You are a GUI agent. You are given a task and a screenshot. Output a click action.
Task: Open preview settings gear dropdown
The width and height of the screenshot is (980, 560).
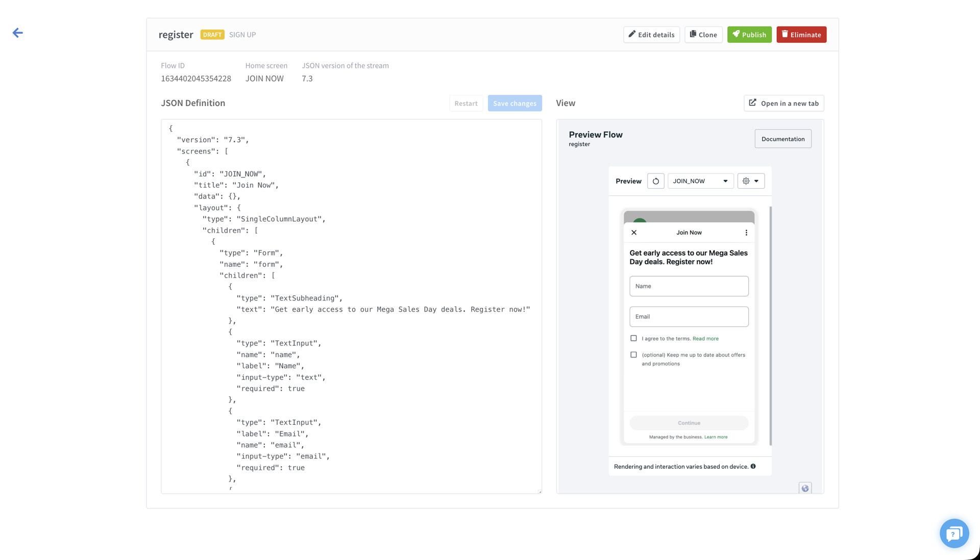coord(751,181)
